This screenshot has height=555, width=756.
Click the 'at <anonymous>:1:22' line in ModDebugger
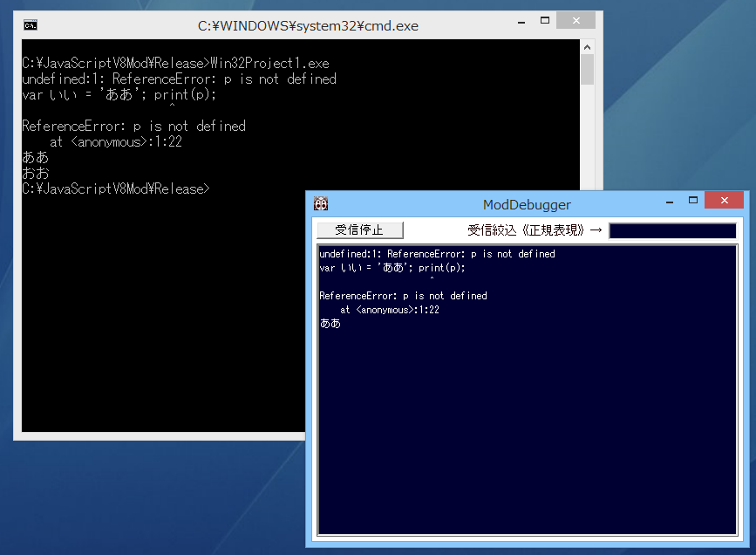coord(389,310)
